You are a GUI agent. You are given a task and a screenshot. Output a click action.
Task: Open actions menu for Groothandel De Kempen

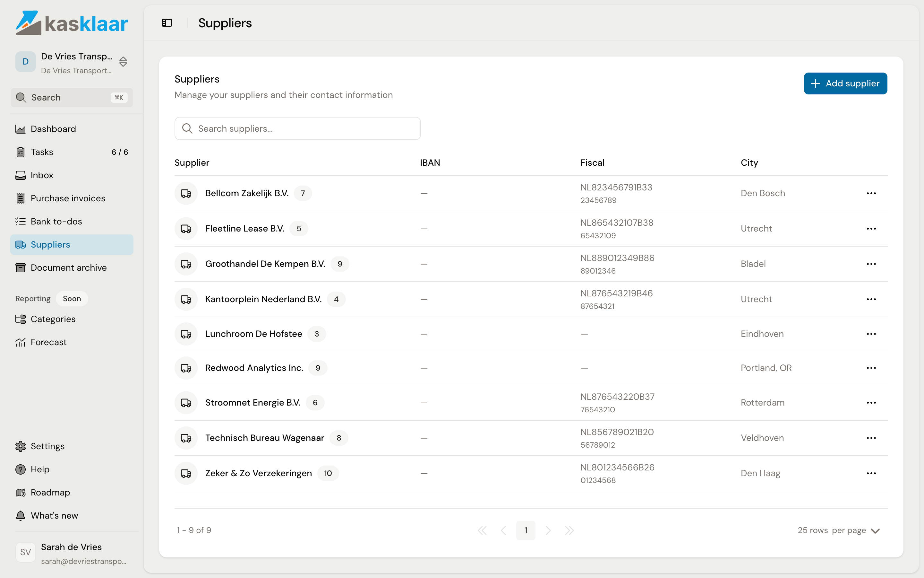(871, 264)
